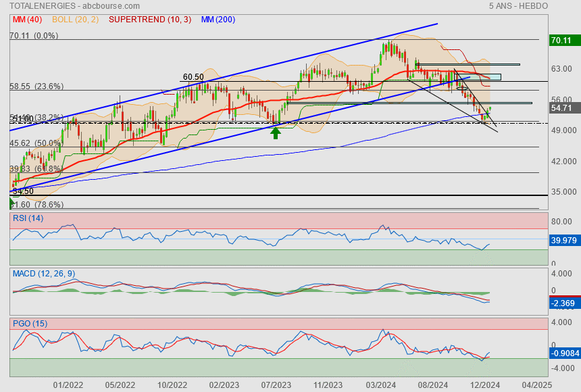Click the -4.000 value on PGO axis
Screen dimensions: 581x392
coord(563,368)
